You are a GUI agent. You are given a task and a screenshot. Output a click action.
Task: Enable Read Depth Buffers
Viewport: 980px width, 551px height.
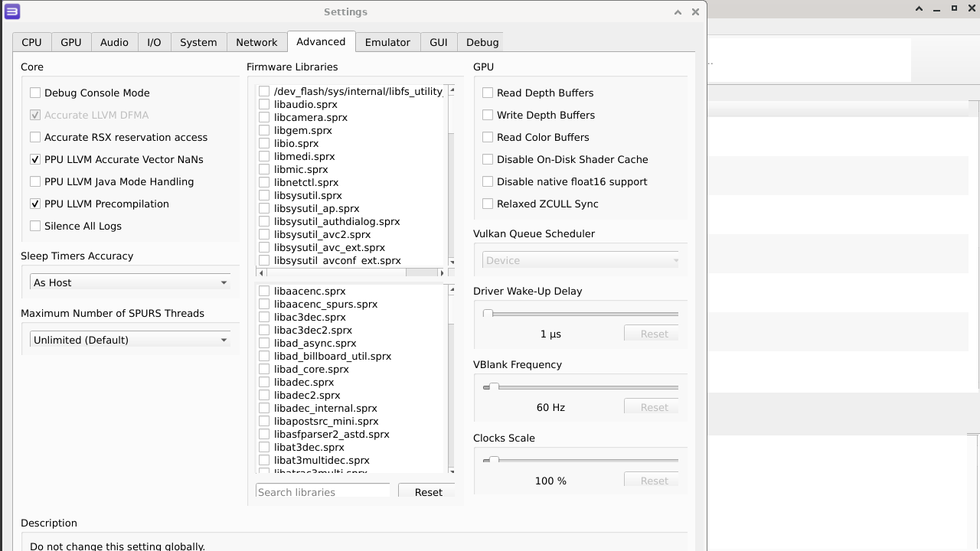tap(488, 93)
